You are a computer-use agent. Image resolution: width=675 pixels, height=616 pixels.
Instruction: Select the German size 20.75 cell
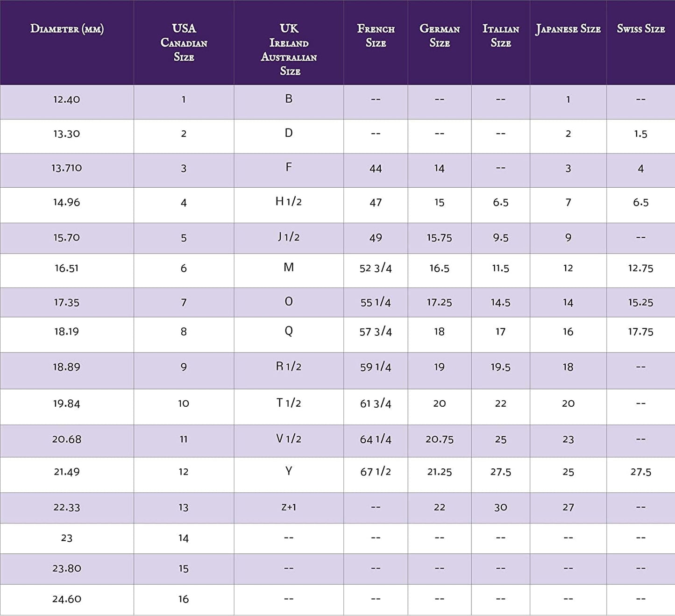439,439
